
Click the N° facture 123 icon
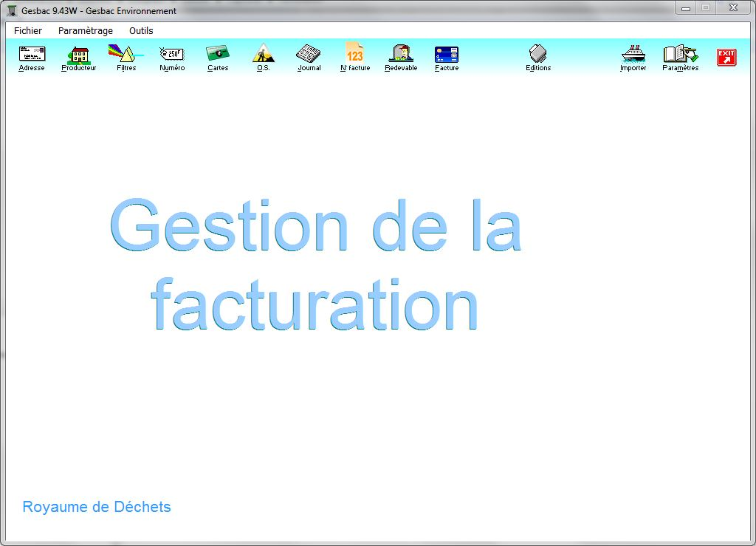click(355, 54)
